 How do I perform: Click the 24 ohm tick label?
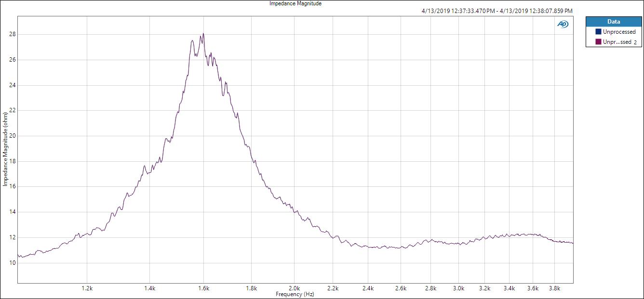pyautogui.click(x=13, y=85)
